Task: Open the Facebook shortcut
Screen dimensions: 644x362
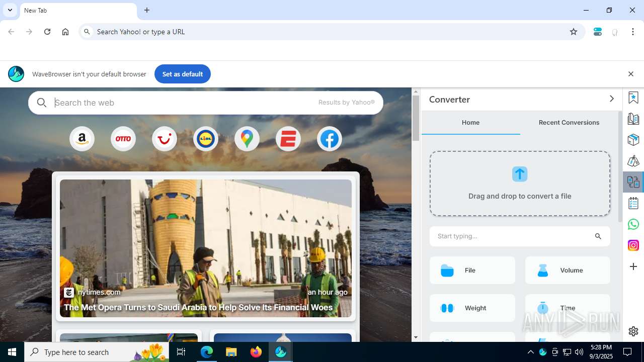Action: 330,139
